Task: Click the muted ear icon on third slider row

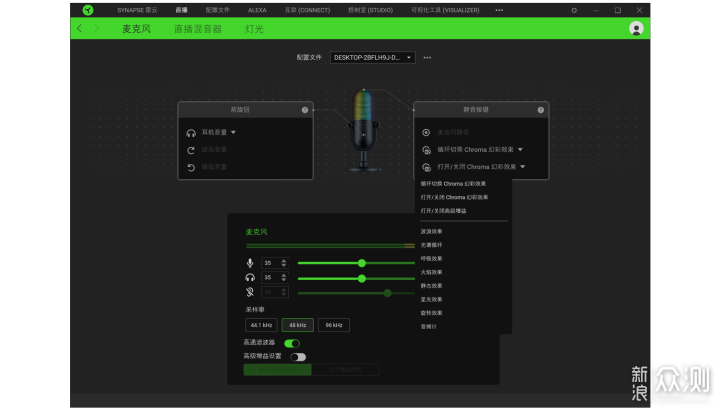Action: point(250,292)
